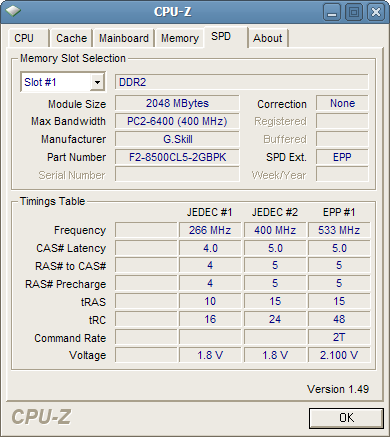This screenshot has width=390, height=437.
Task: Click the CPU-Z title bar app icon
Action: (x=13, y=11)
